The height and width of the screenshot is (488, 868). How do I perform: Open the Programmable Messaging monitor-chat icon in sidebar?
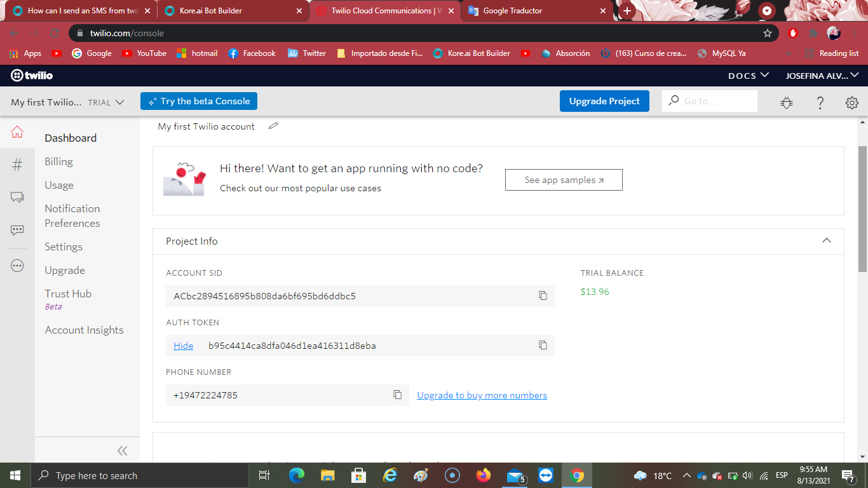[17, 198]
